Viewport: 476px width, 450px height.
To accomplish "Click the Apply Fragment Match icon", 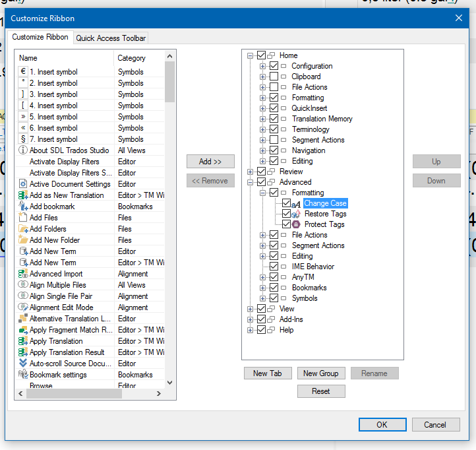I will pos(23,330).
